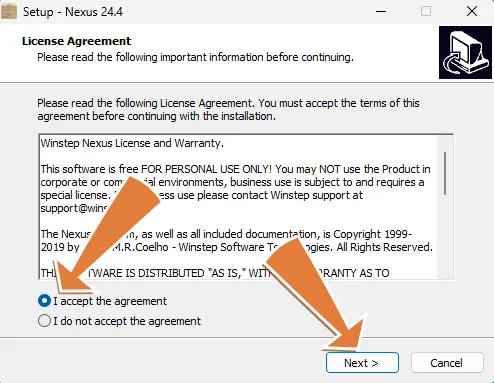Click the "Copyright 1999-" text in license
Viewport: 494px width, 383px height.
tap(373, 234)
